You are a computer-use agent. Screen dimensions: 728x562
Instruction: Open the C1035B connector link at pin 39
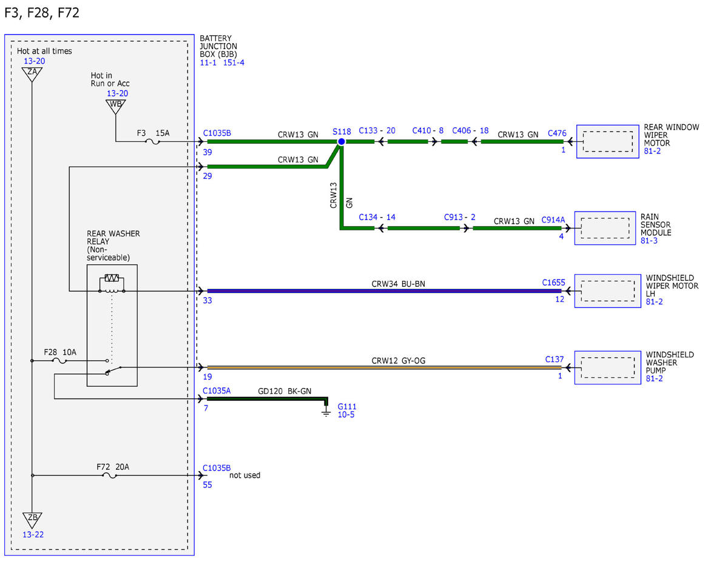click(x=217, y=132)
